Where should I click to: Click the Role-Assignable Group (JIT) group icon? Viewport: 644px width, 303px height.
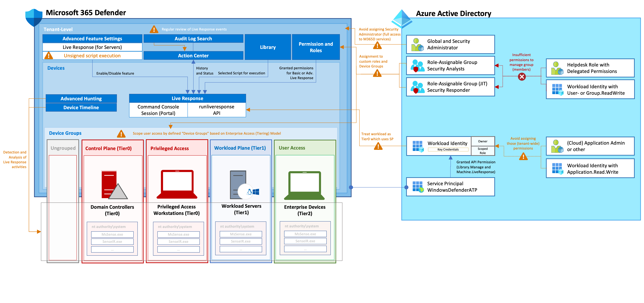click(x=418, y=87)
